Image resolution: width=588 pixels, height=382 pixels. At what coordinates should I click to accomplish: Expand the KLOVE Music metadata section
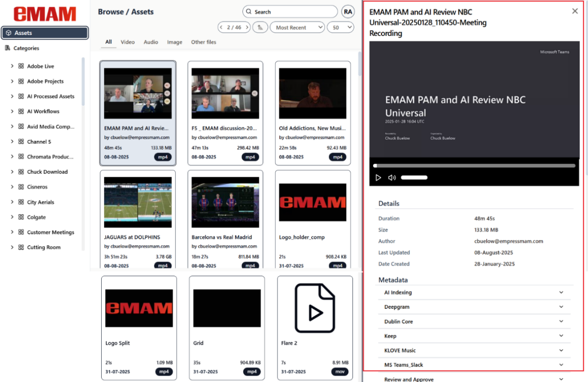click(474, 350)
